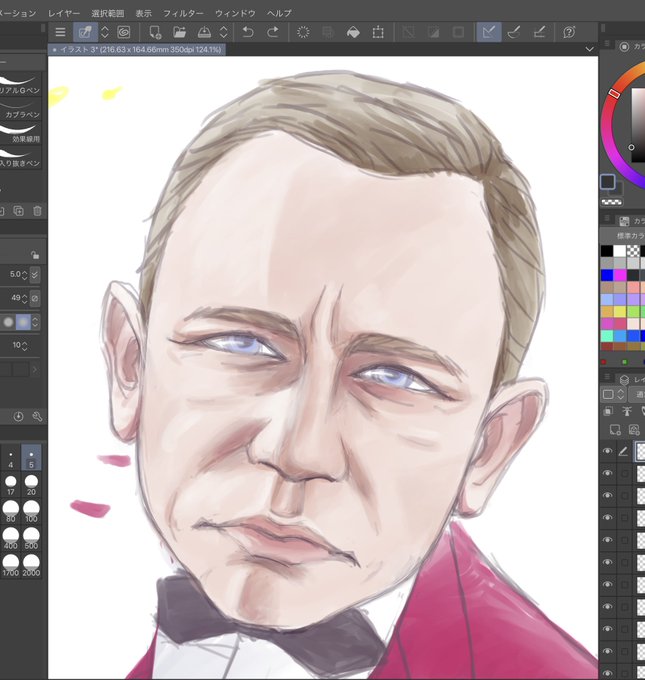
Task: Undo the last stroke
Action: pos(248,32)
